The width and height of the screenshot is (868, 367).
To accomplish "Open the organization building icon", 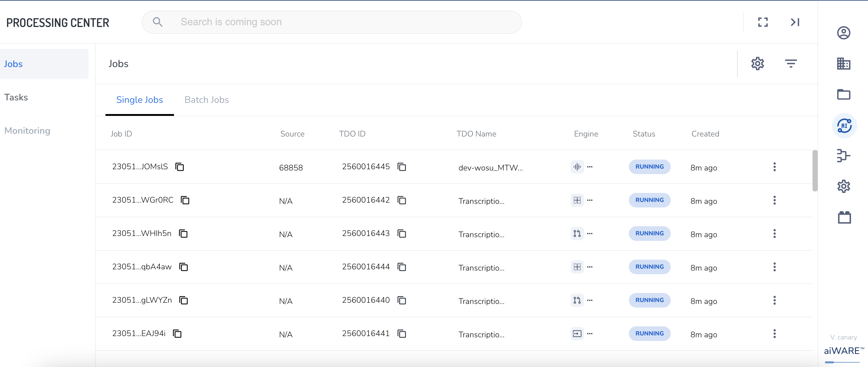I will [843, 63].
